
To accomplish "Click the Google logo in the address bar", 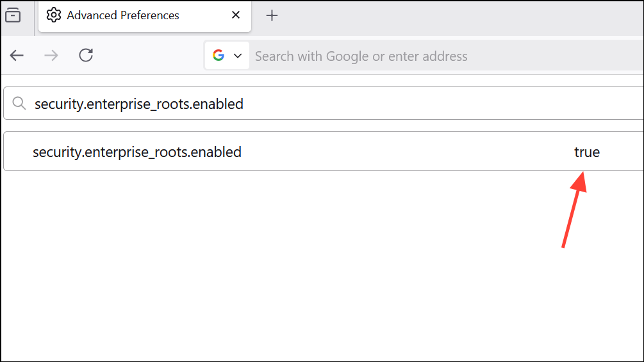I will (219, 56).
